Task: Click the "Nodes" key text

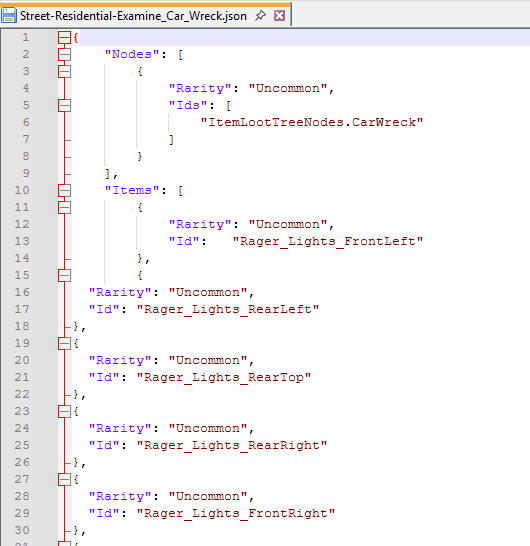Action: click(x=132, y=54)
